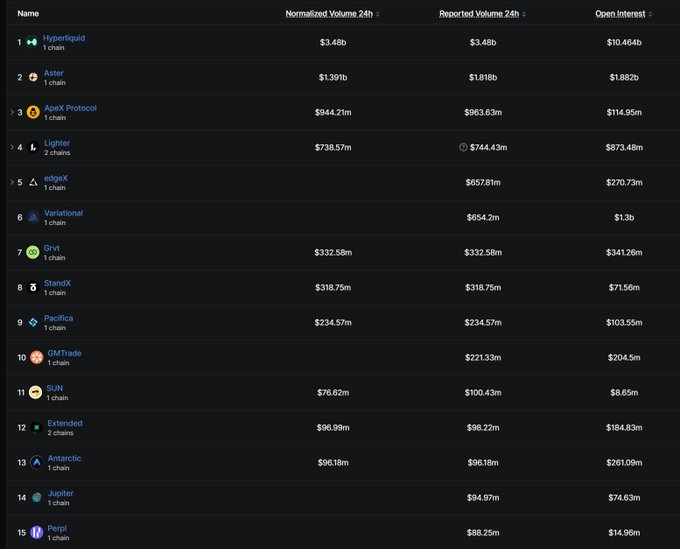Screen dimensions: 680x549
Task: Click the Aster protocol logo icon
Action: (x=33, y=77)
